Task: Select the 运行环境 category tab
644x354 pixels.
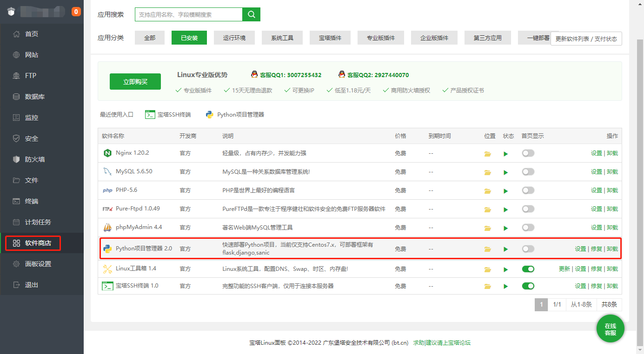Action: 234,38
